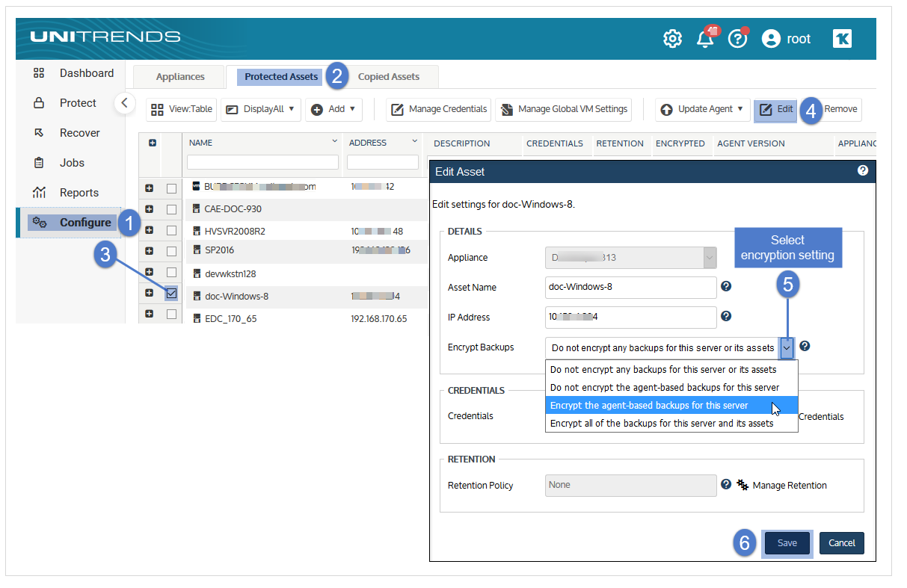The width and height of the screenshot is (907, 588).
Task: Uncheck the doc-Windows-8 checkbox
Action: point(171,294)
